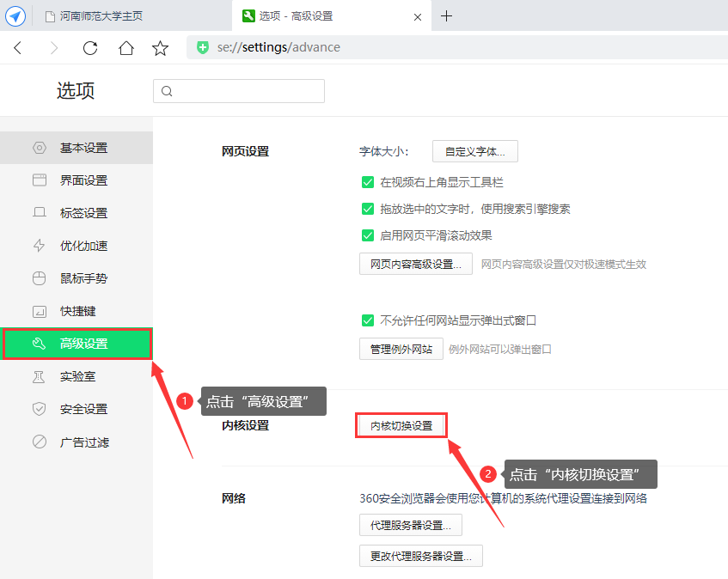Click the 代理服务器设置 button
The height and width of the screenshot is (579, 728).
[410, 525]
